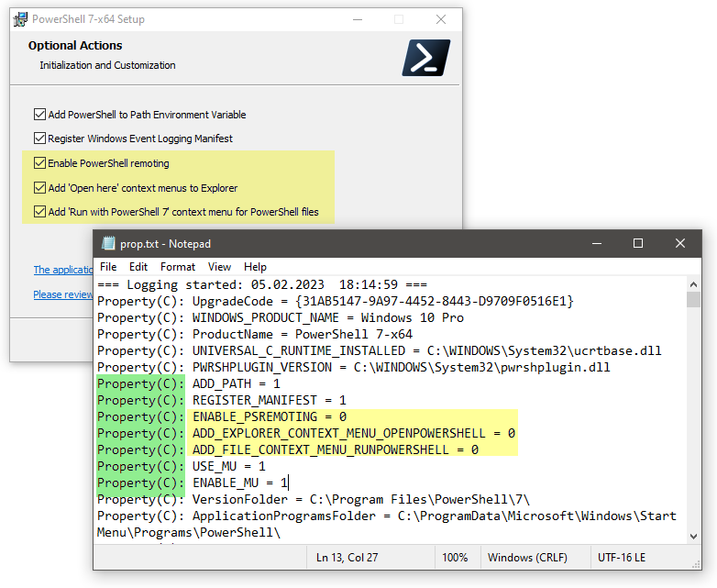Click the 'ProductName = PowerShell 7-x64' line

(255, 334)
